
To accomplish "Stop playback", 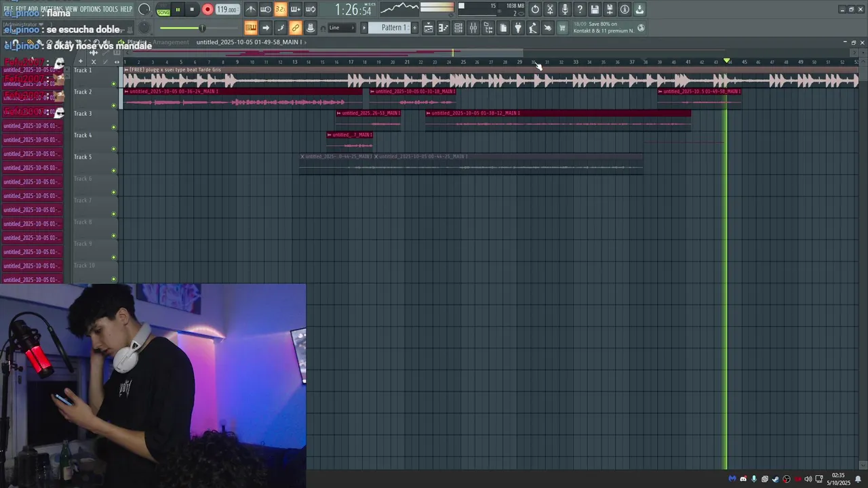I will coord(192,10).
